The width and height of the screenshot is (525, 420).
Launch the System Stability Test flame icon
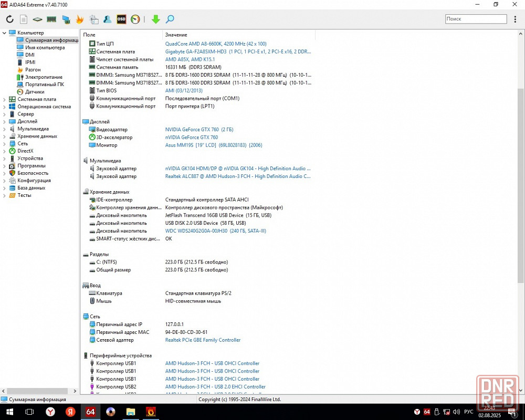tap(80, 19)
